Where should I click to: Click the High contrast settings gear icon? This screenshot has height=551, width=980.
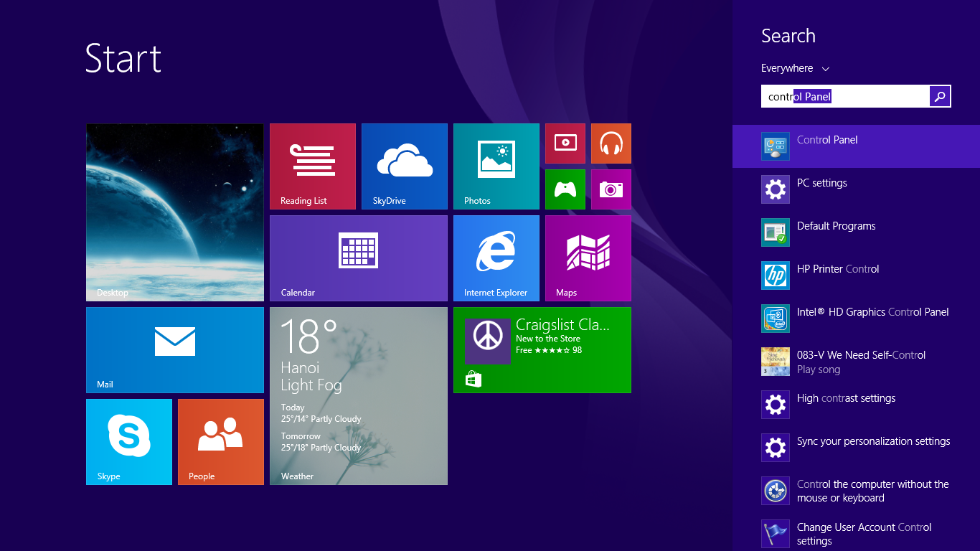point(776,405)
